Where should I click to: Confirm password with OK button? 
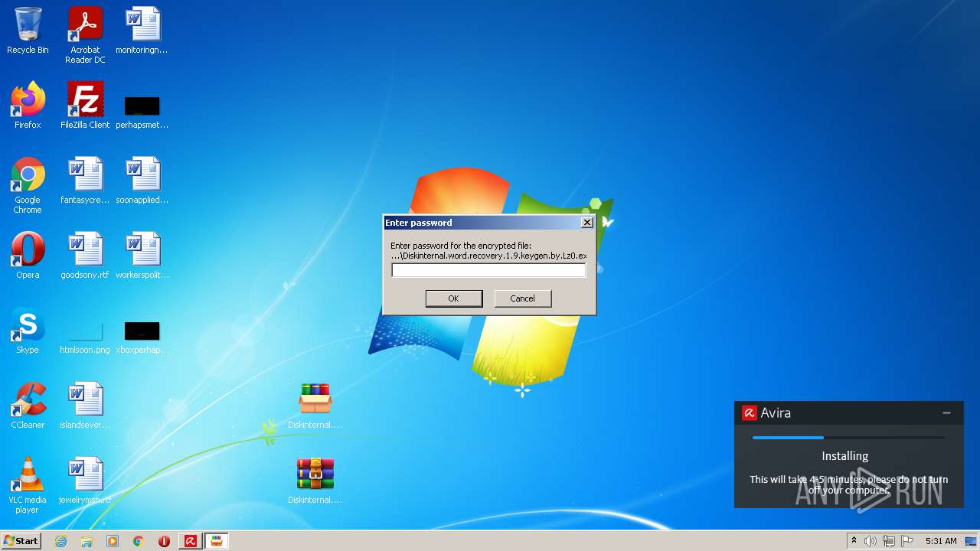click(x=454, y=298)
